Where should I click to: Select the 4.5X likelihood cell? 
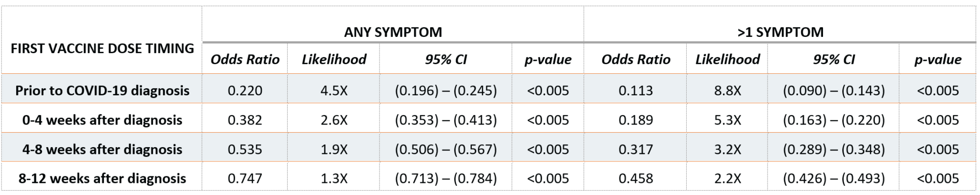(x=334, y=91)
